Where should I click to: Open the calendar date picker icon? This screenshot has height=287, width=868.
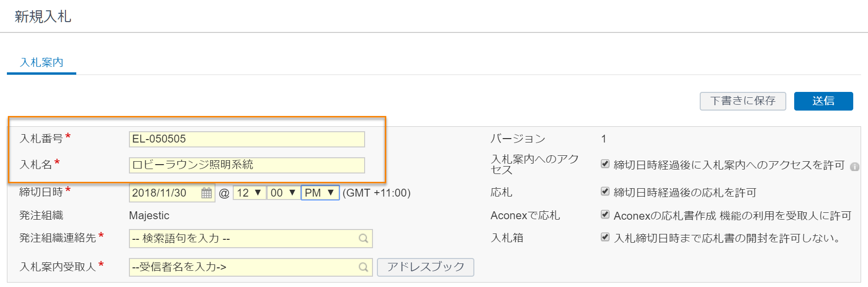tap(207, 193)
